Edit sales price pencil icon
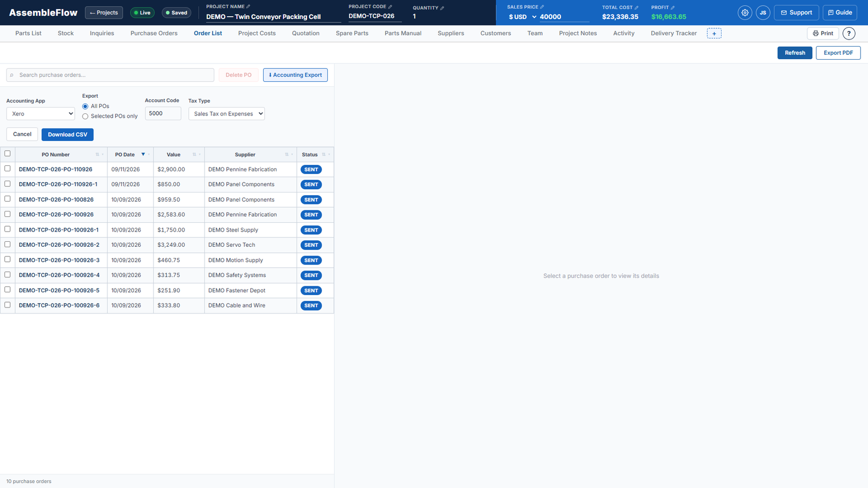The height and width of the screenshot is (488, 868). pos(542,7)
